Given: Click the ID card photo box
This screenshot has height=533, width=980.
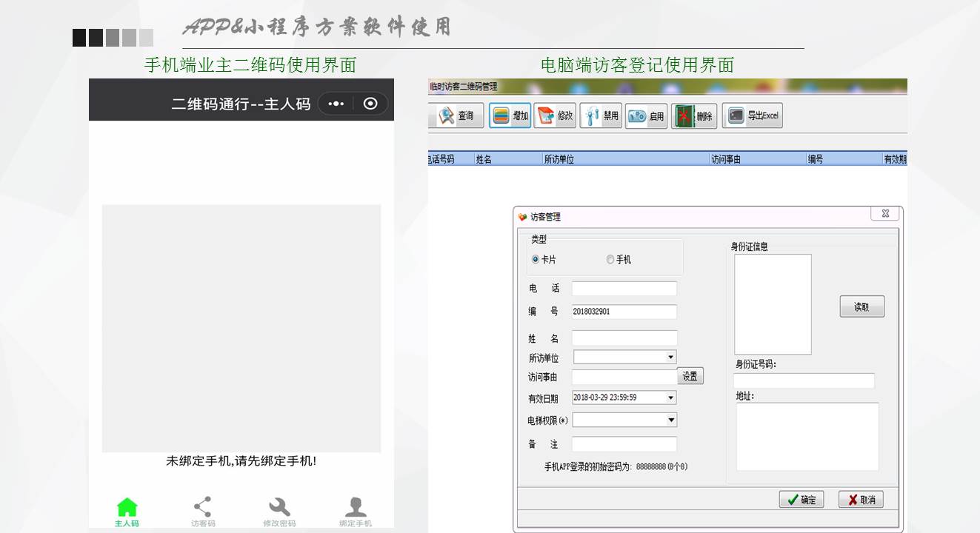Looking at the screenshot, I should 773,304.
